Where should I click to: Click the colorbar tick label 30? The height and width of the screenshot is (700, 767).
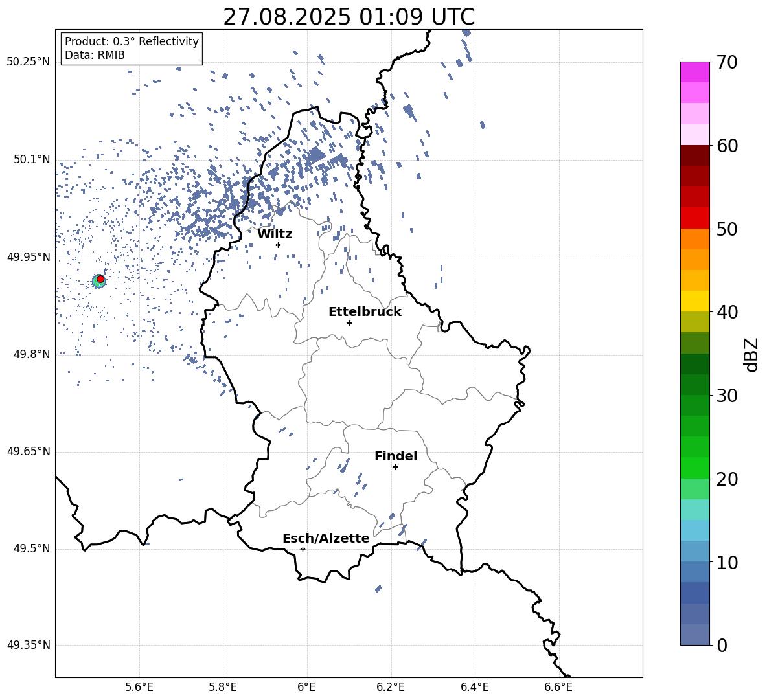coord(727,396)
